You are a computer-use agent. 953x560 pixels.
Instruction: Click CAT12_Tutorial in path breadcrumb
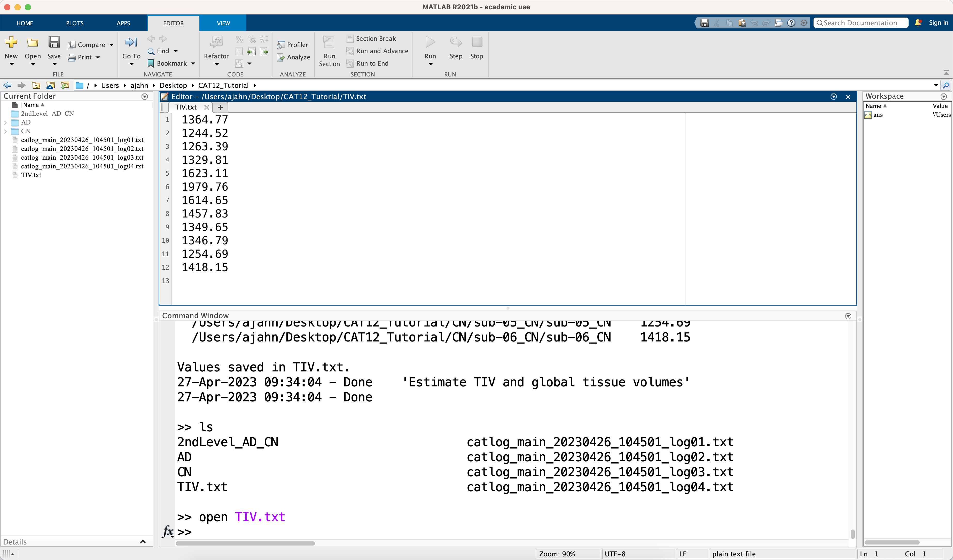(223, 85)
